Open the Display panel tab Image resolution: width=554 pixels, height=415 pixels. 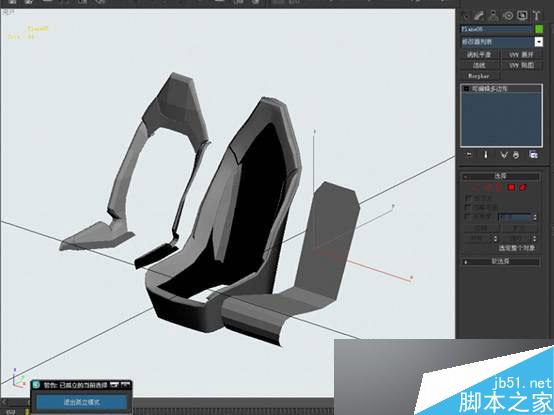522,16
